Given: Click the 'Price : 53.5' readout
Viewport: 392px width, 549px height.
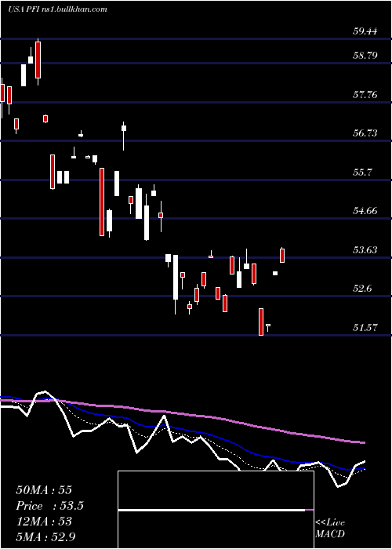Looking at the screenshot, I should click(49, 506).
